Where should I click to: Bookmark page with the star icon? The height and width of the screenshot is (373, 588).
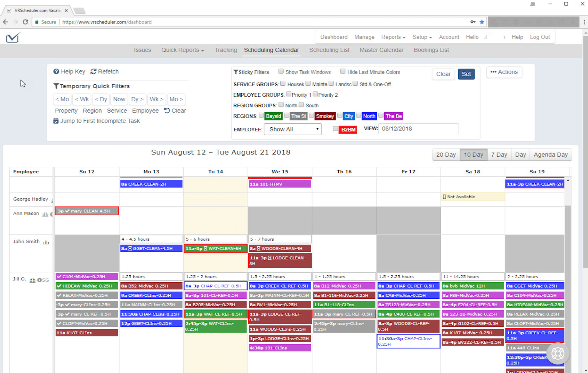(x=482, y=22)
